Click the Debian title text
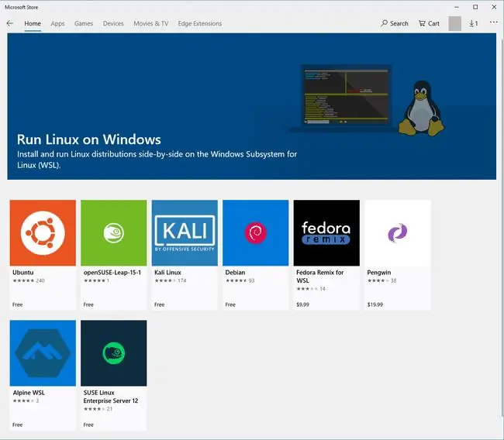This screenshot has height=440, width=504. point(235,273)
